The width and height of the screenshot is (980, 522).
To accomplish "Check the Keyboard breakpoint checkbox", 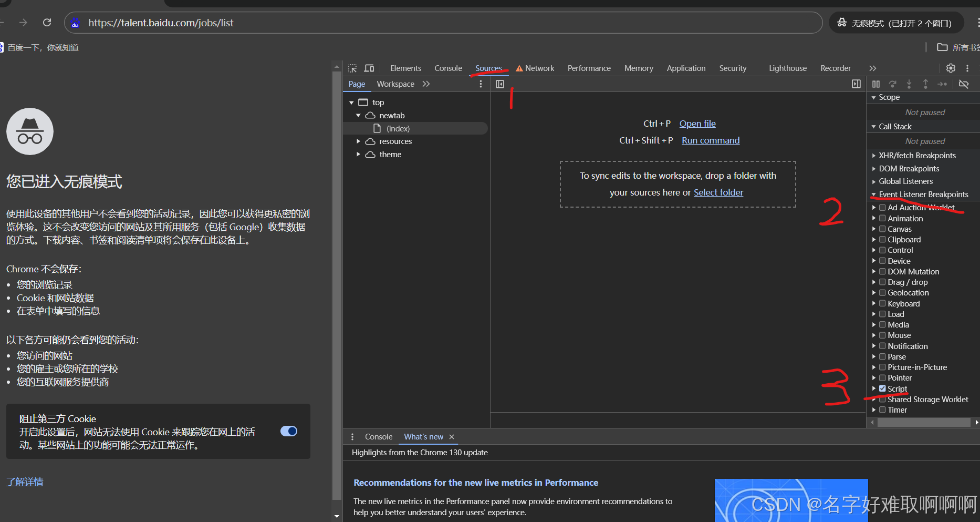I will pyautogui.click(x=882, y=303).
